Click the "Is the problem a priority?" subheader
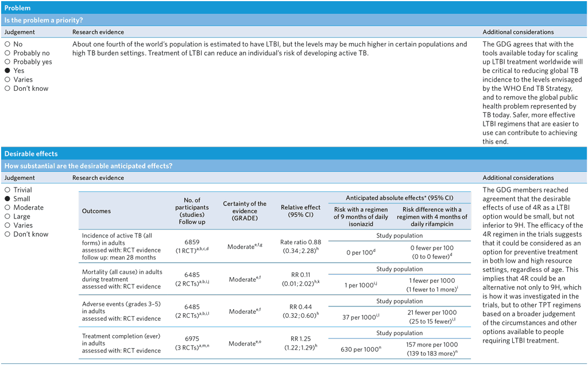The image size is (588, 365). click(294, 19)
